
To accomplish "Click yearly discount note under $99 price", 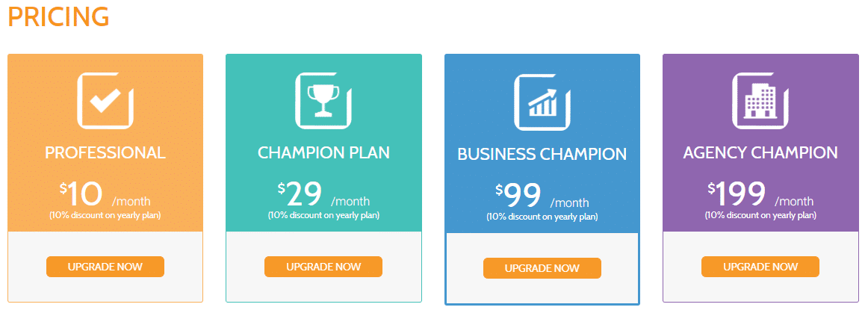I will 542,217.
